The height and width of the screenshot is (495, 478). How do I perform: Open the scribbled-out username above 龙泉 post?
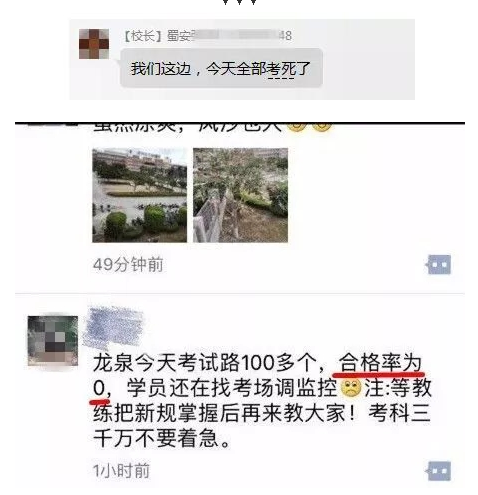pos(113,328)
